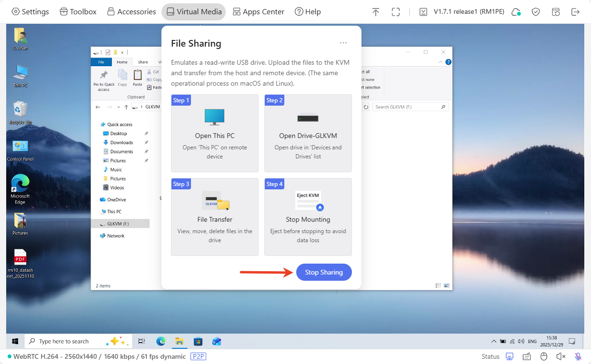Expand the recent locations chevron in Explorer
The width and height of the screenshot is (591, 364).
coord(118,107)
